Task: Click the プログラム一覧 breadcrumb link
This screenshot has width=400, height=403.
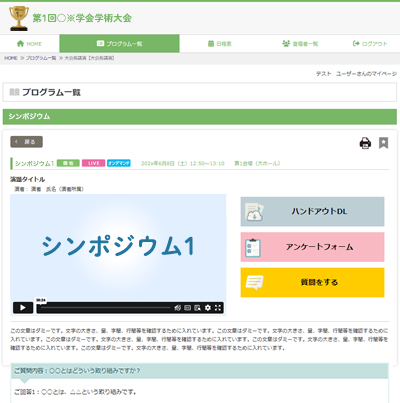Action: point(41,58)
